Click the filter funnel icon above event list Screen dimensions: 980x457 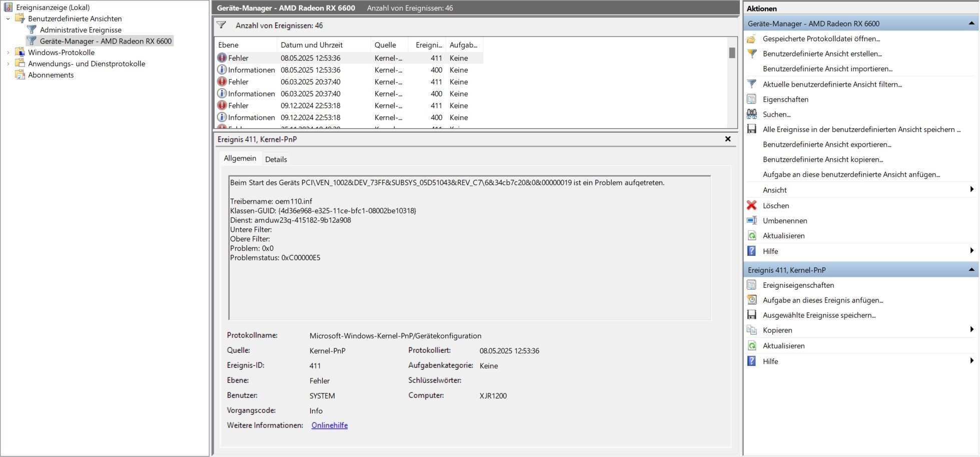coord(221,25)
